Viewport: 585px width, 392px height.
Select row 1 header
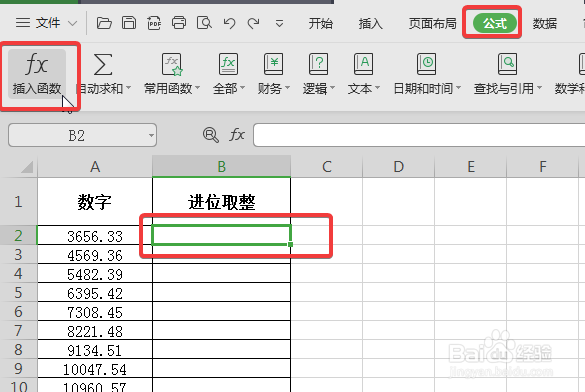click(19, 201)
